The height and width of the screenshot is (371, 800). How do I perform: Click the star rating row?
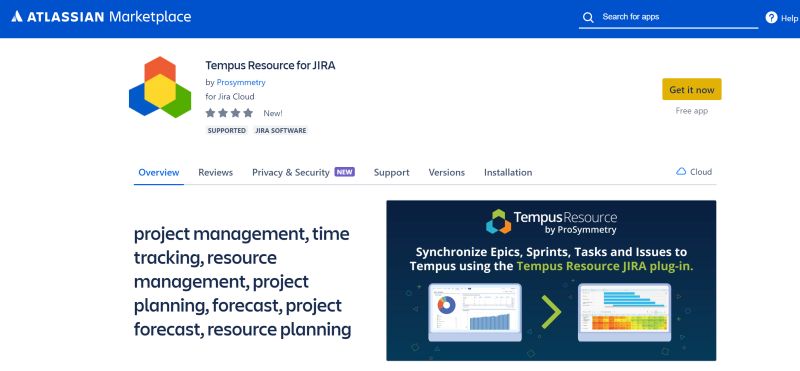[229, 113]
